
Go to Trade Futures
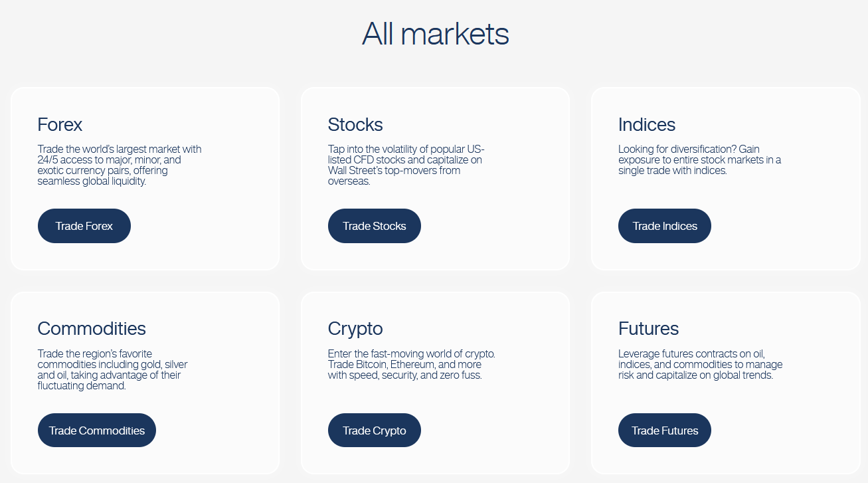pos(665,431)
